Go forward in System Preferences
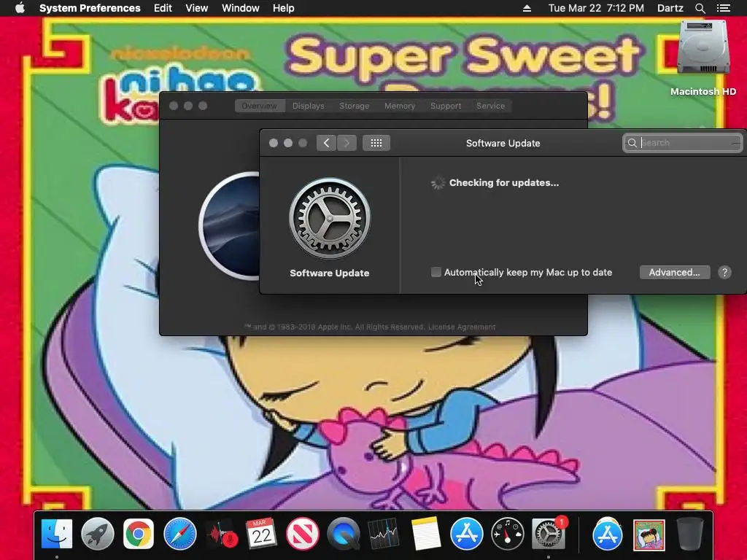Screen dimensions: 747x560 [x=347, y=143]
